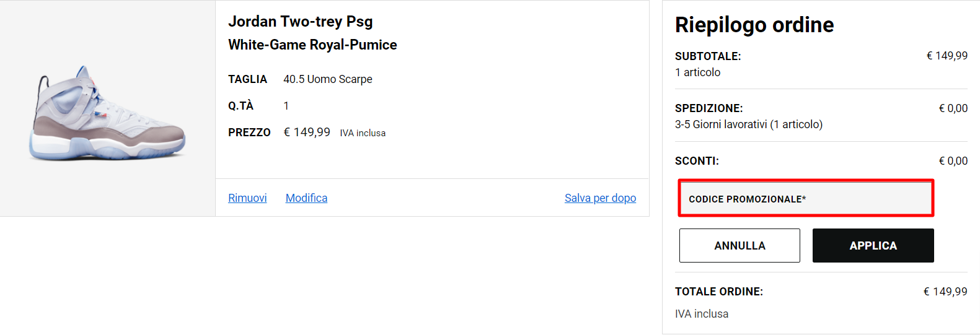
Task: Click the quantity value 1 next to Q.TÀ
Action: click(286, 106)
